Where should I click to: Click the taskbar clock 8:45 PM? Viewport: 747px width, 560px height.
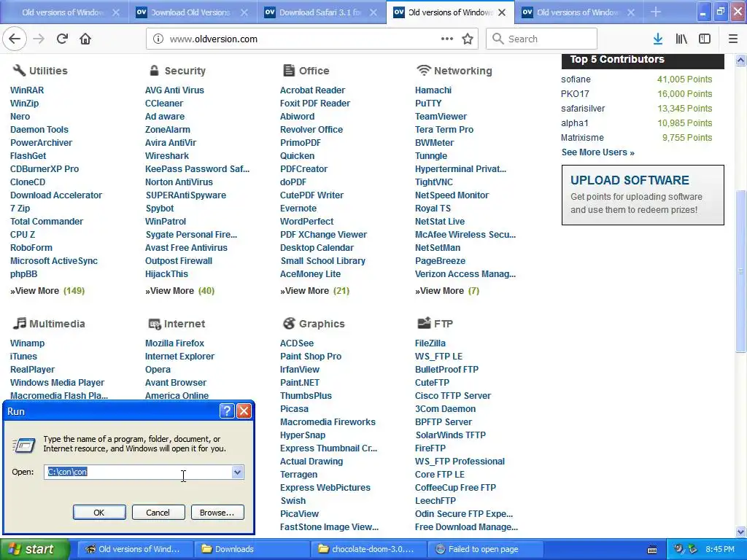pos(720,549)
